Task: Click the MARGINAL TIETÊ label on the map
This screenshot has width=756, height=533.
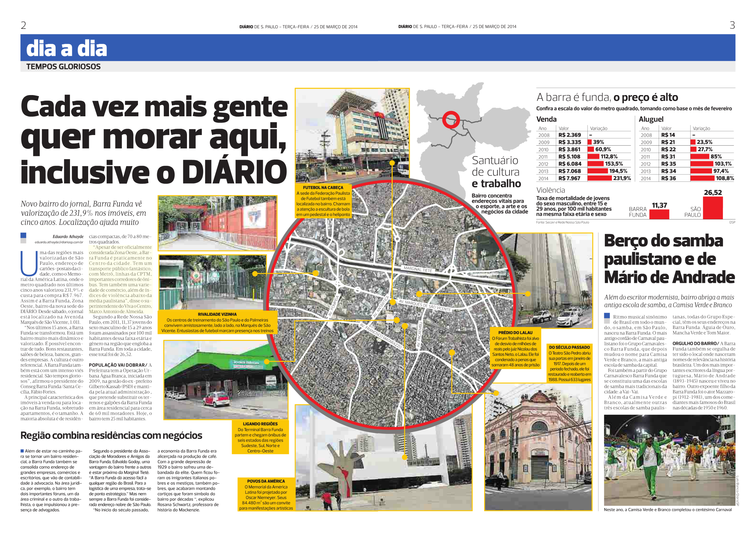Action: click(418, 269)
